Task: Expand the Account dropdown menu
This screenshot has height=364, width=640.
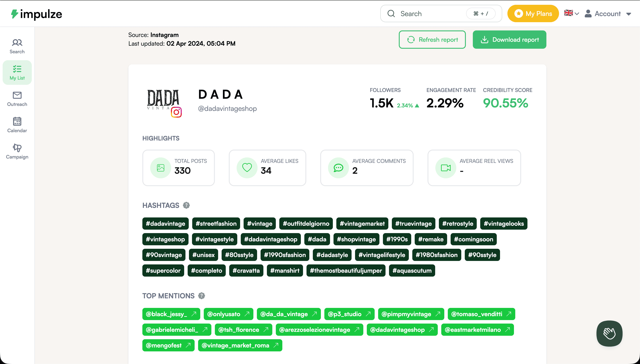Action: [x=608, y=14]
